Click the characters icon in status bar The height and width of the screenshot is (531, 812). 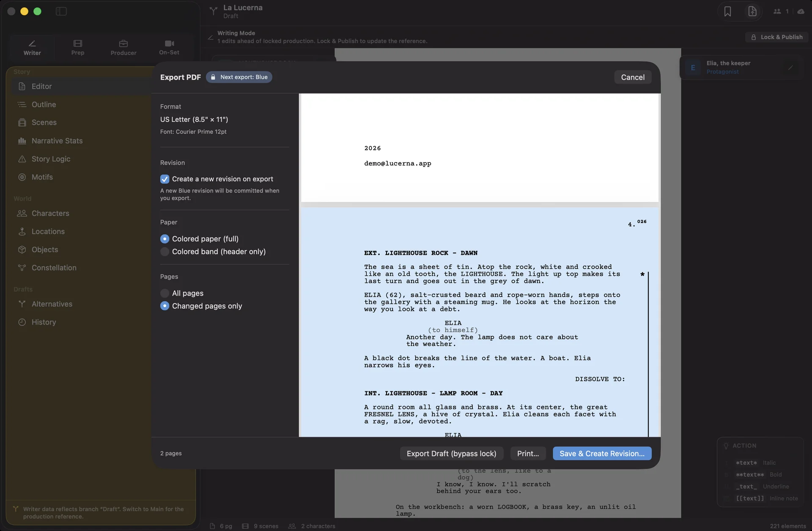[x=292, y=526]
